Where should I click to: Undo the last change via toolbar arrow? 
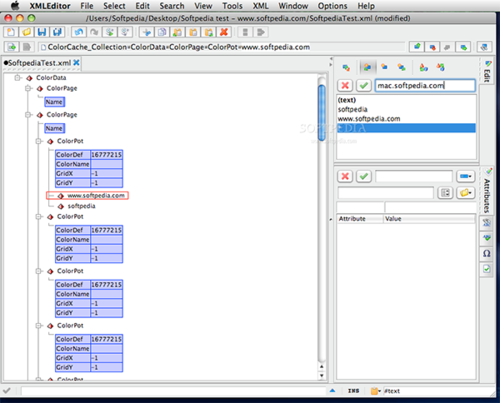pyautogui.click(x=79, y=32)
